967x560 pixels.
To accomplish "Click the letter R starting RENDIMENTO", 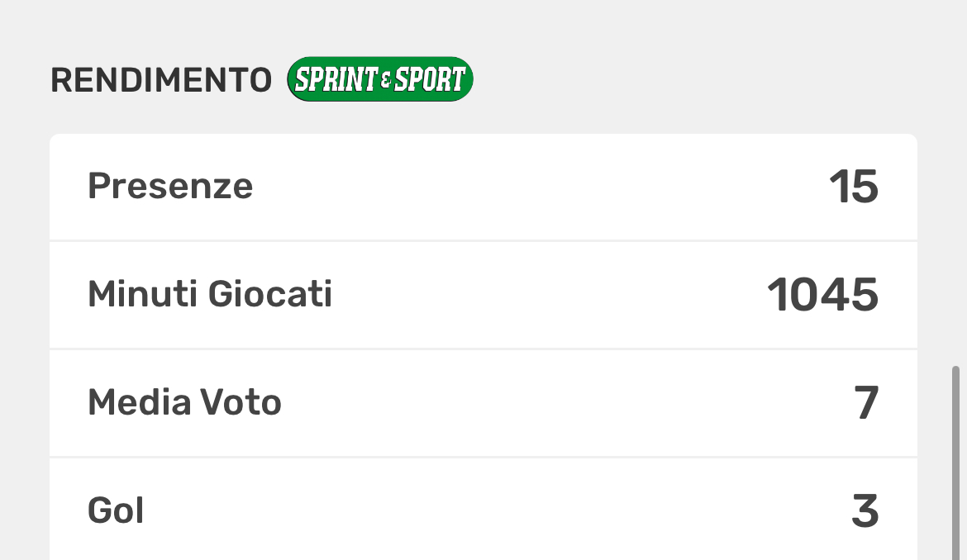I will tap(61, 80).
